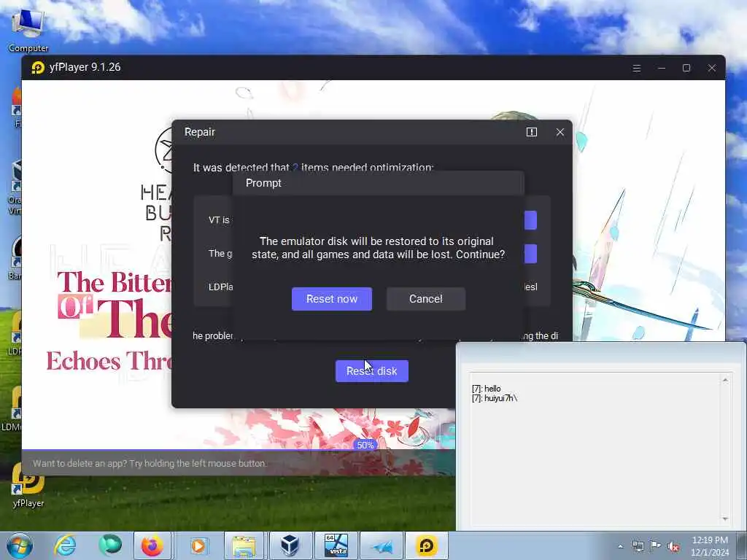This screenshot has height=560, width=747.
Task: Open the clock showing 12:19 PM
Action: [710, 546]
